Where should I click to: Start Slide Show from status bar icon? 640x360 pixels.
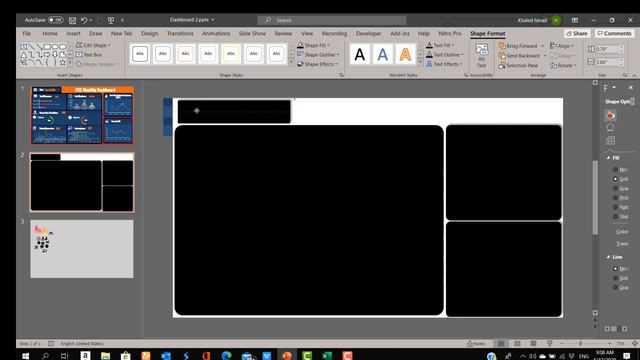click(x=549, y=344)
